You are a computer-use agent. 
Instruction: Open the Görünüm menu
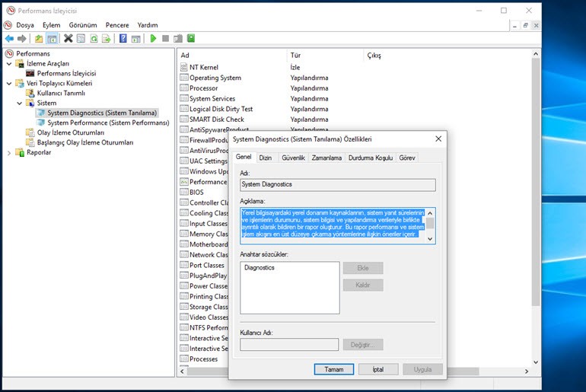tap(83, 25)
